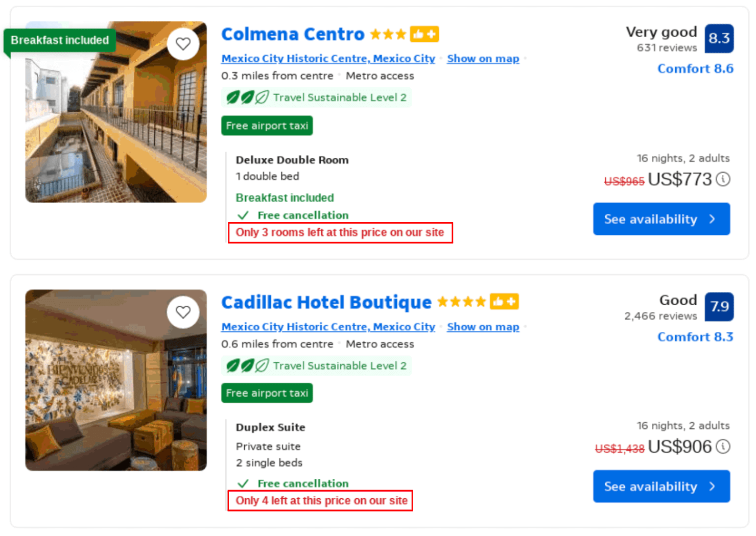
Task: Click the Comfort 8.6 score label
Action: [x=695, y=68]
